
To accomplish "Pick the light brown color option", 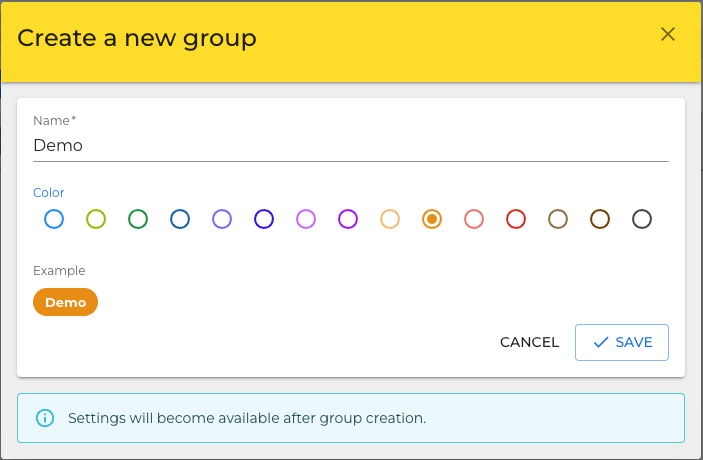I will click(558, 219).
